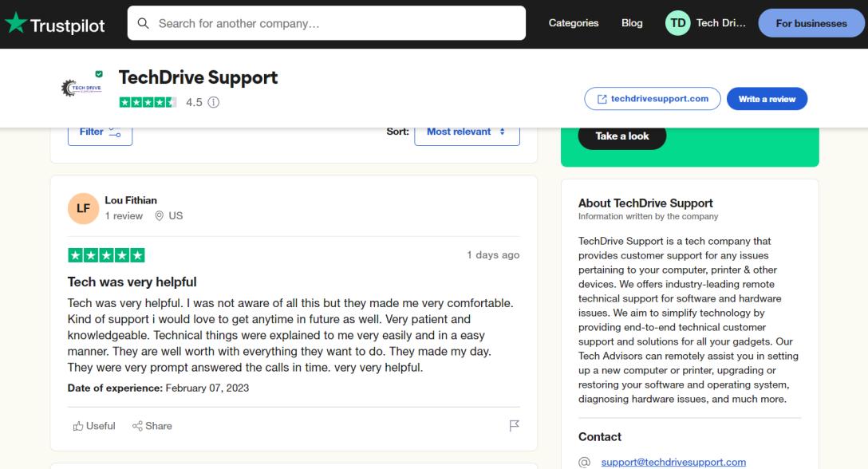Open the Most relevant sort dropdown
868x469 pixels.
(x=467, y=132)
